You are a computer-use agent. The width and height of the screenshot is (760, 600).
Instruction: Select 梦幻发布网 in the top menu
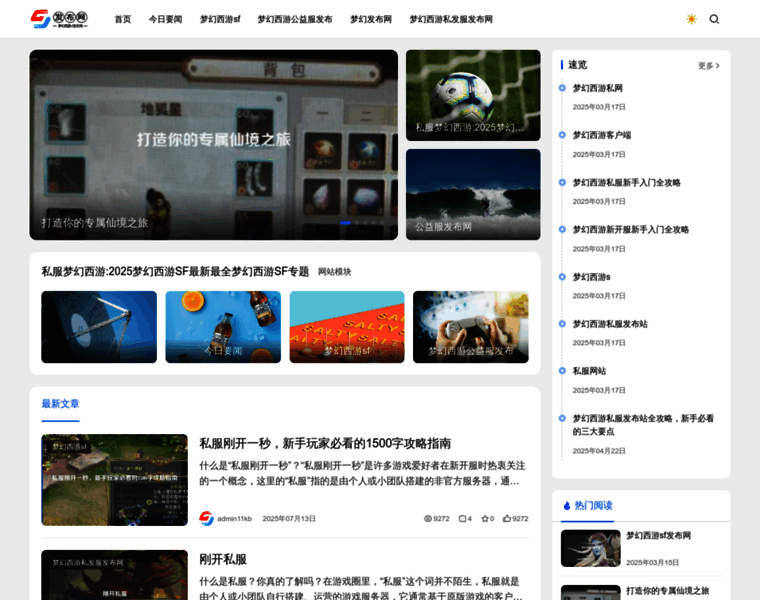point(371,19)
